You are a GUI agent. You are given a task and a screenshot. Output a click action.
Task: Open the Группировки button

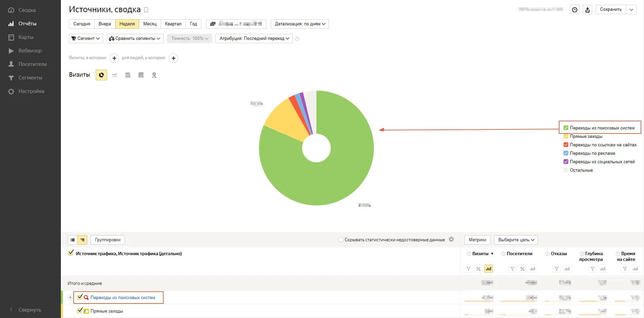click(x=108, y=240)
